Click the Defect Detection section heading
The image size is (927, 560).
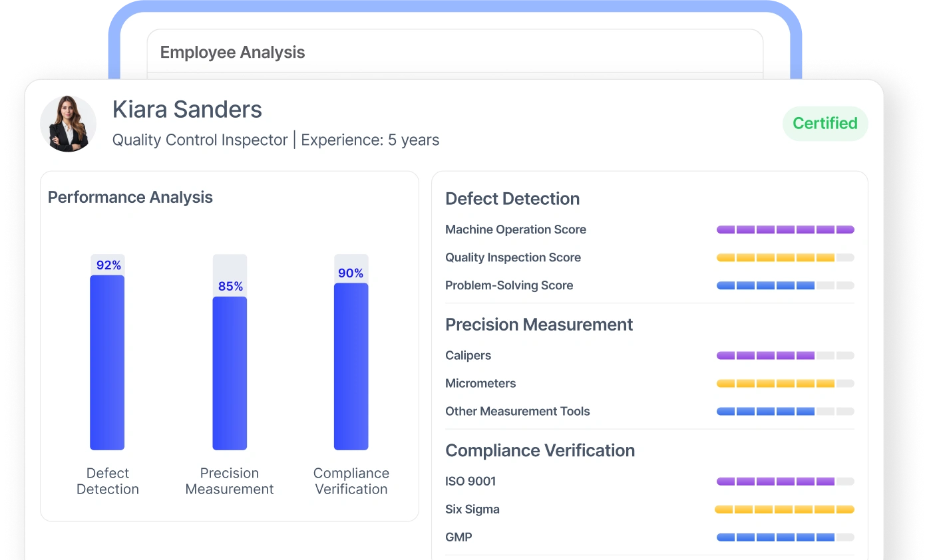coord(512,199)
